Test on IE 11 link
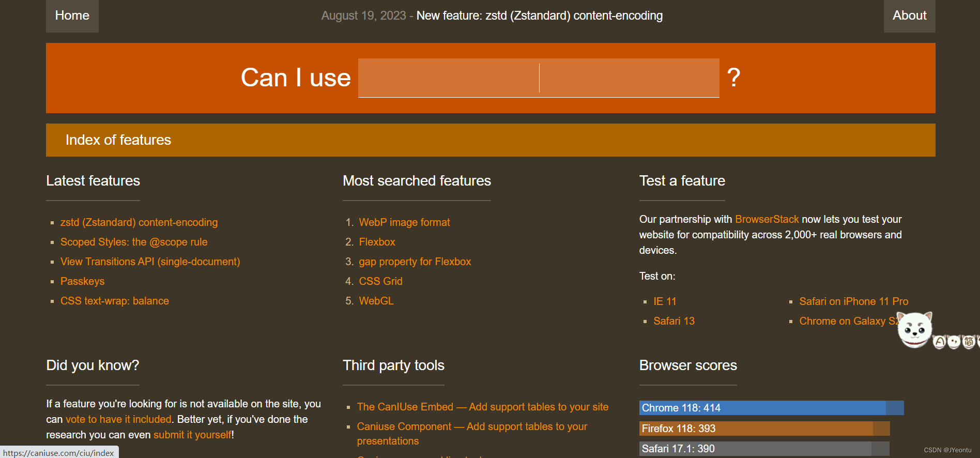980x458 pixels. tap(665, 301)
